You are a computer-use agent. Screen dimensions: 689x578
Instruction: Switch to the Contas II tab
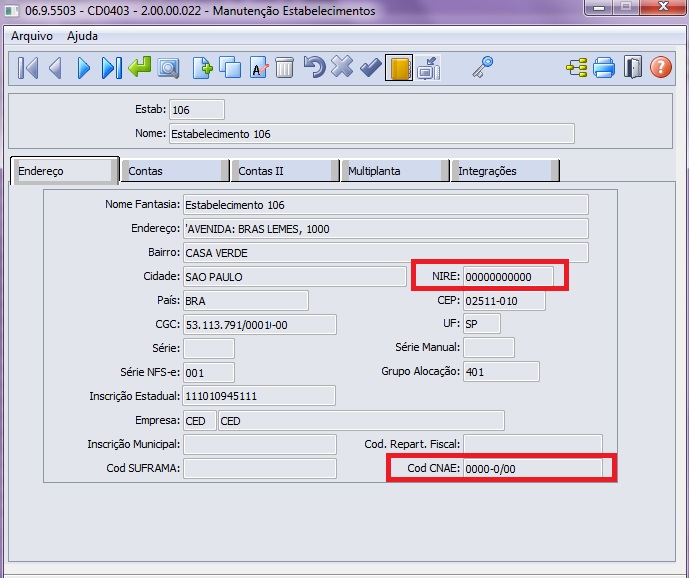tap(285, 171)
